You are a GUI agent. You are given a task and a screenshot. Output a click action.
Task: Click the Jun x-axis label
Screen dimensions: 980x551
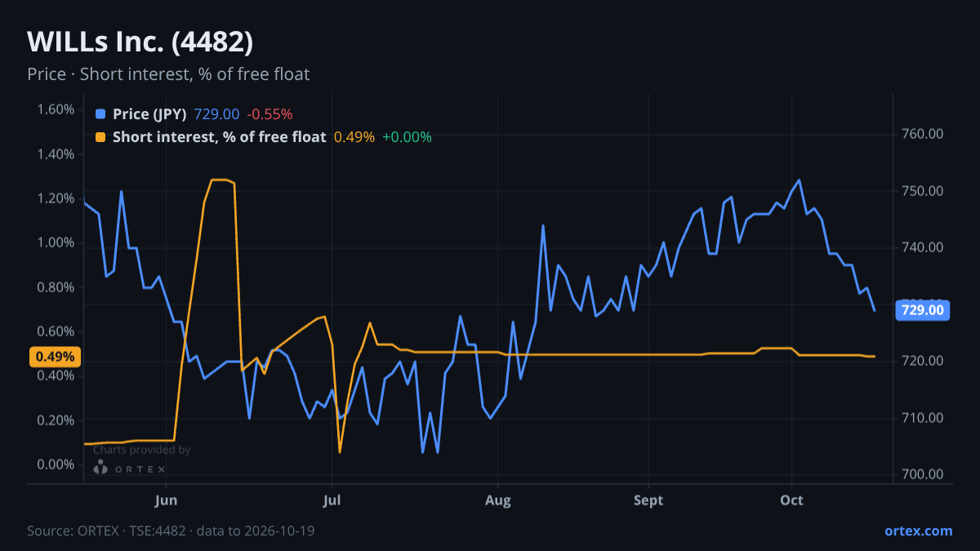point(166,500)
